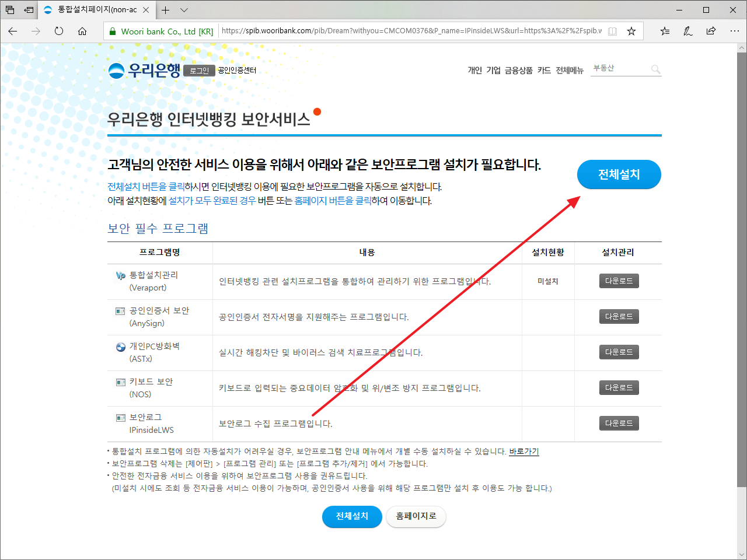Click the IPinsideLWS program icon
747x560 pixels.
(x=121, y=418)
